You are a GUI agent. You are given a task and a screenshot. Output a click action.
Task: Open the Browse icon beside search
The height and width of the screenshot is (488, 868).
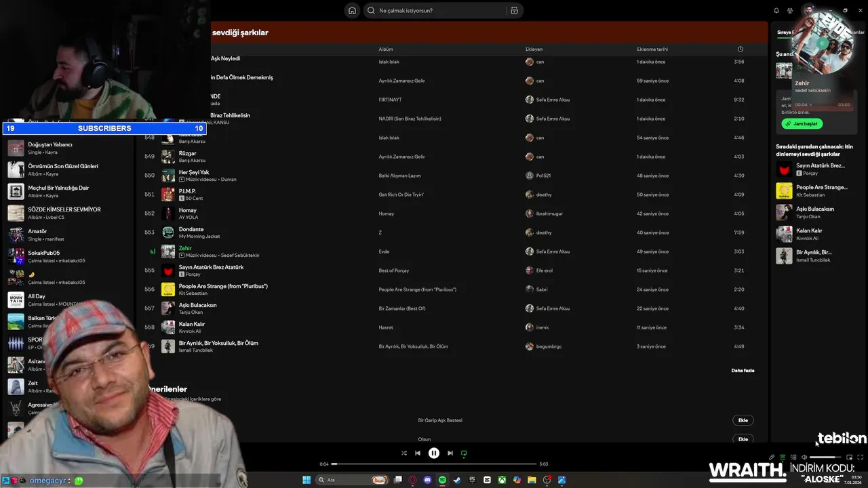(514, 10)
